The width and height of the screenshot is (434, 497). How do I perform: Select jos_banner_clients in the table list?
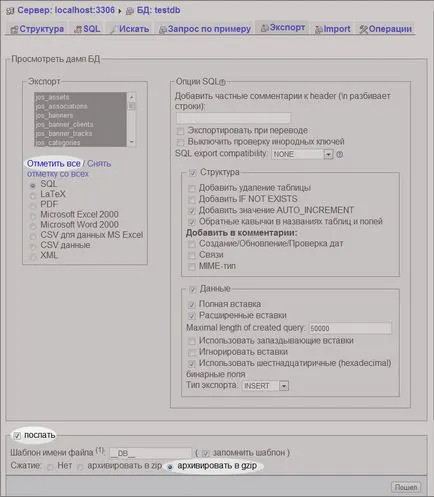coord(80,124)
